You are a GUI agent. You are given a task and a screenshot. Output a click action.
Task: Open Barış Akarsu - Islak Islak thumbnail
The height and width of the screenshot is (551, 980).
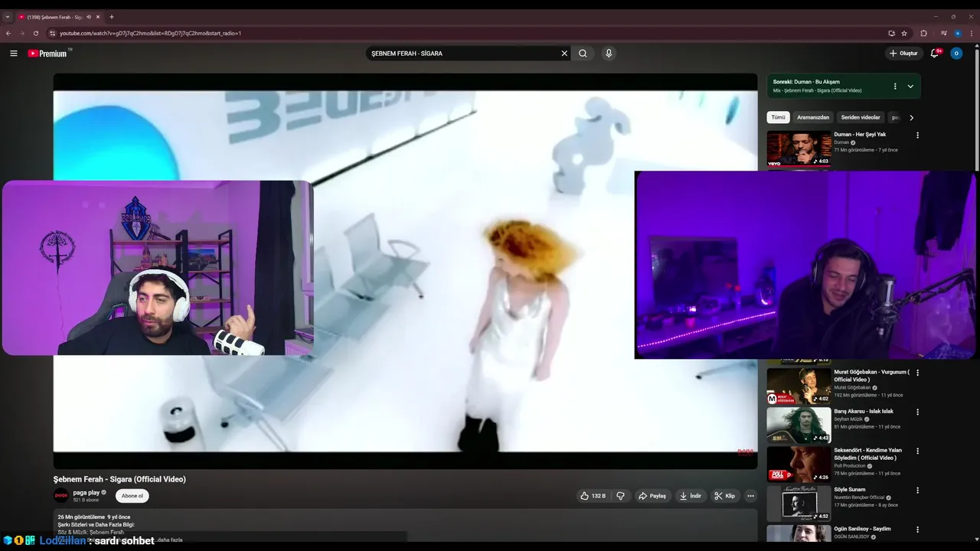pyautogui.click(x=799, y=425)
